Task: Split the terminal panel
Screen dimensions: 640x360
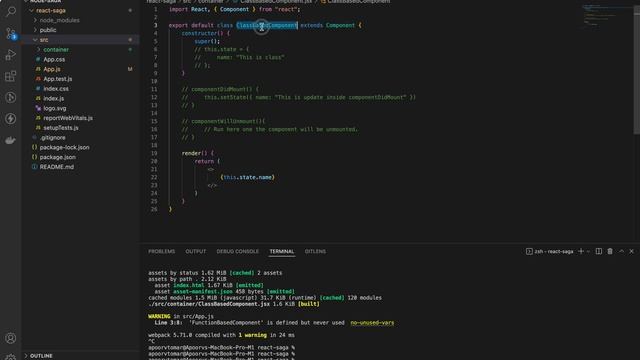Action: (x=599, y=251)
